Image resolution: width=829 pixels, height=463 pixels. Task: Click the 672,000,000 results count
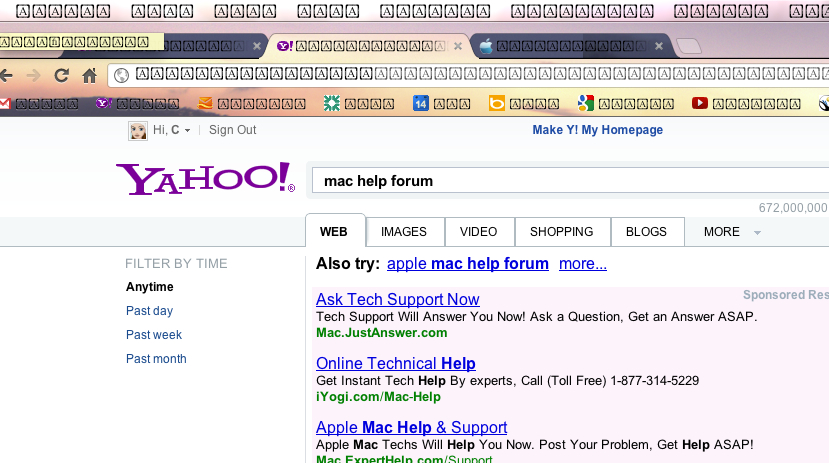point(793,208)
